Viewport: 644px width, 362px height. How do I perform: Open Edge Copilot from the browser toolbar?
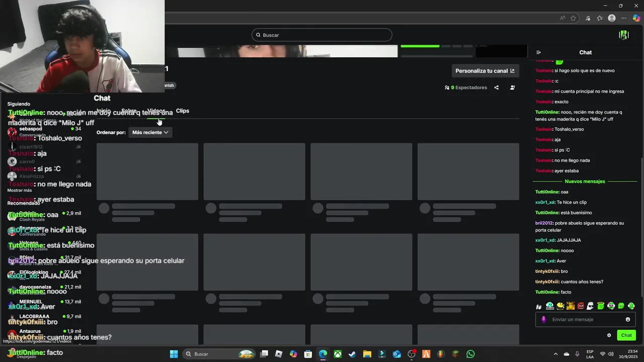click(636, 18)
